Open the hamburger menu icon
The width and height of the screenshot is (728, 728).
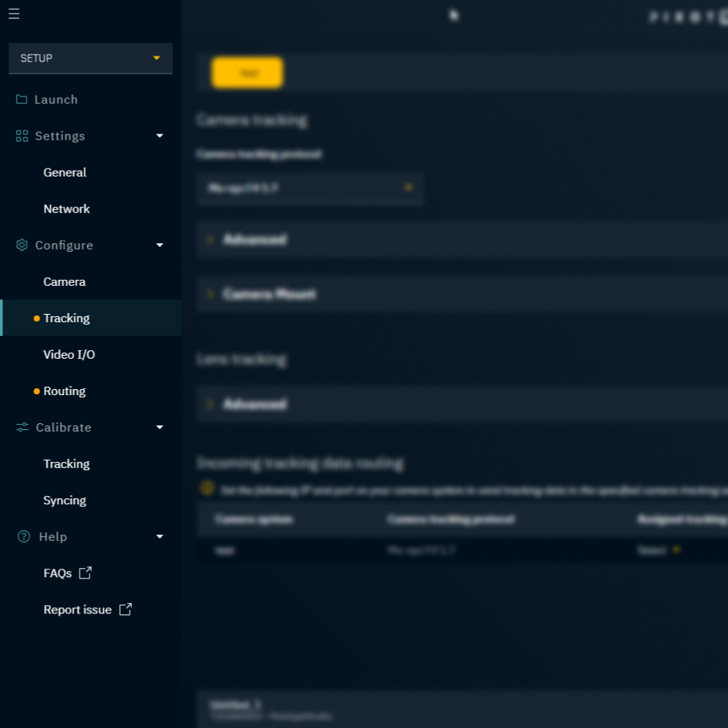[x=14, y=14]
